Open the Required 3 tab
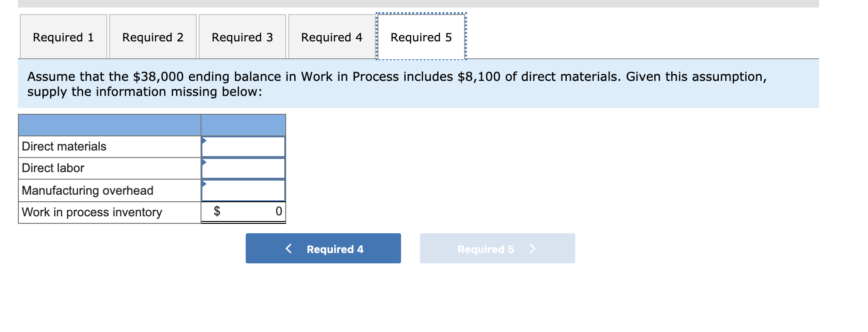 (242, 37)
